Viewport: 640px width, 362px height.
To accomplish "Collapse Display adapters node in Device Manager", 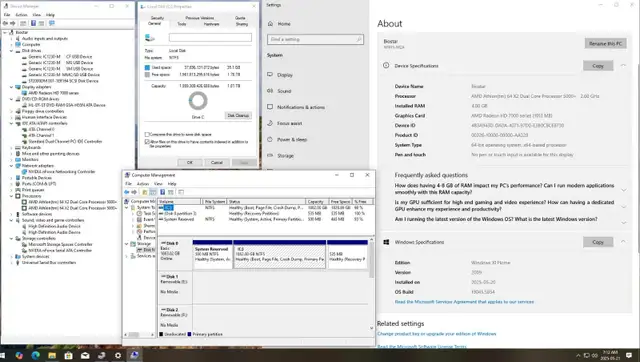I will [x=11, y=87].
